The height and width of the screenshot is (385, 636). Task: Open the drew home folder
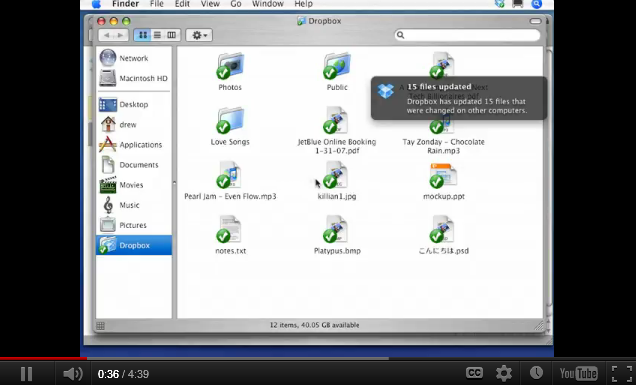point(118,125)
